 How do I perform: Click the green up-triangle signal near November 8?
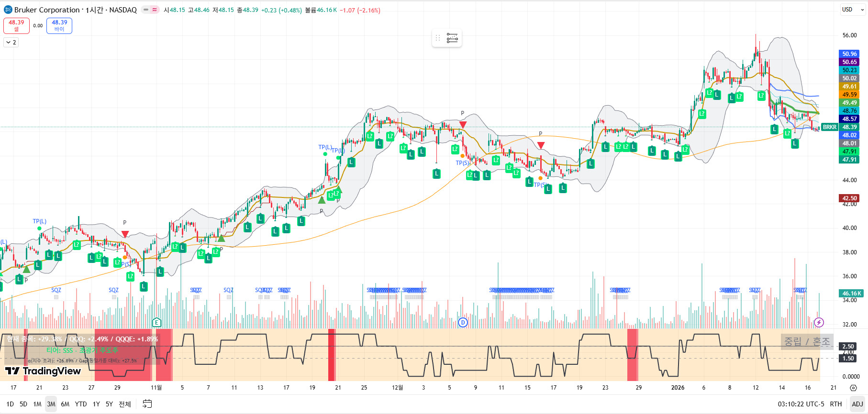pos(221,238)
